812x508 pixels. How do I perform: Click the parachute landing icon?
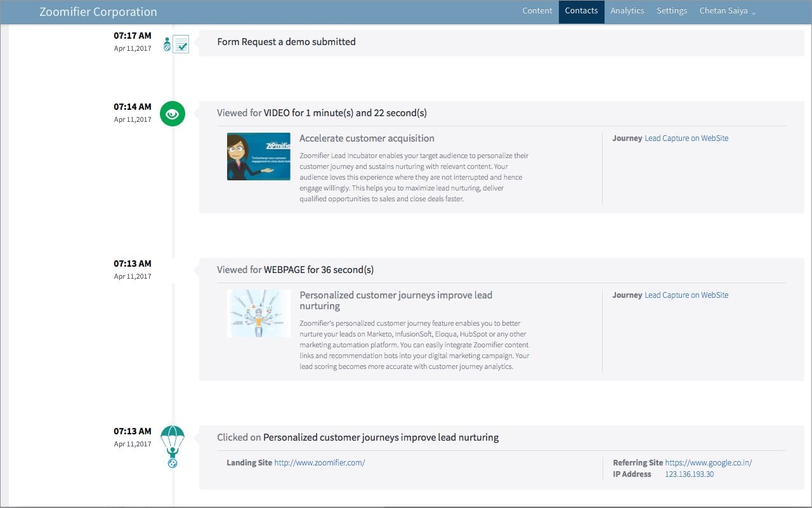(x=173, y=447)
